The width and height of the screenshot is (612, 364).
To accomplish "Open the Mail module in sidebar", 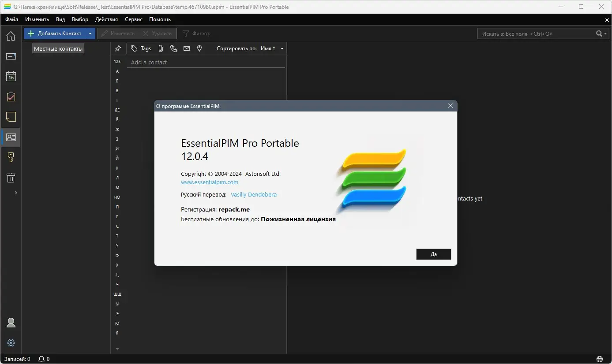I will coord(11,56).
